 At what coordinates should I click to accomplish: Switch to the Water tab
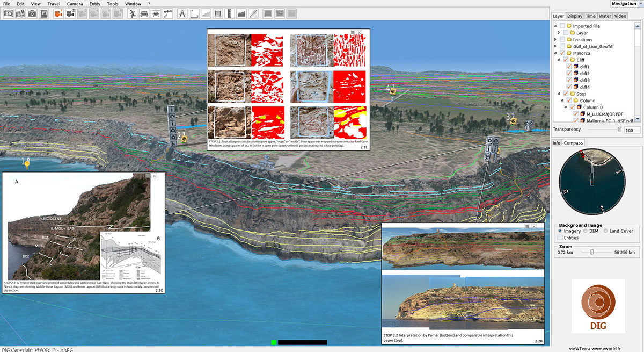tap(605, 16)
